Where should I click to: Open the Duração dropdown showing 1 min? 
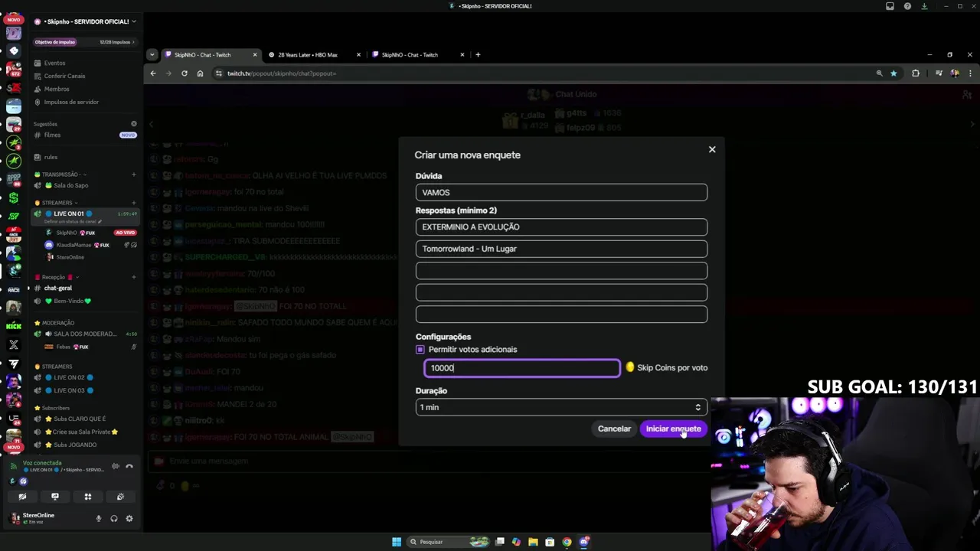coord(561,407)
